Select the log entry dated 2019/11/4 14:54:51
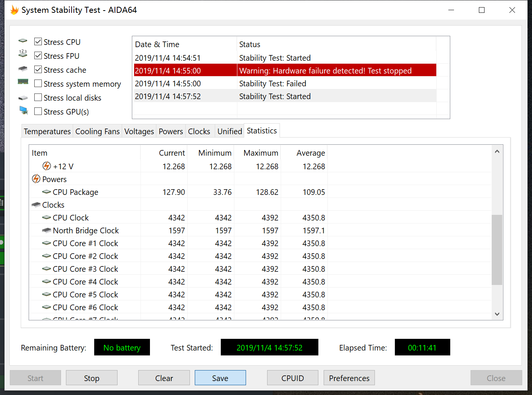Screen dimensions: 532x395 point(285,58)
